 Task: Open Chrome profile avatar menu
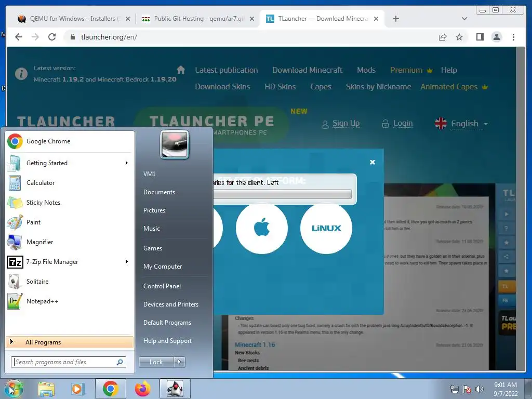click(496, 37)
